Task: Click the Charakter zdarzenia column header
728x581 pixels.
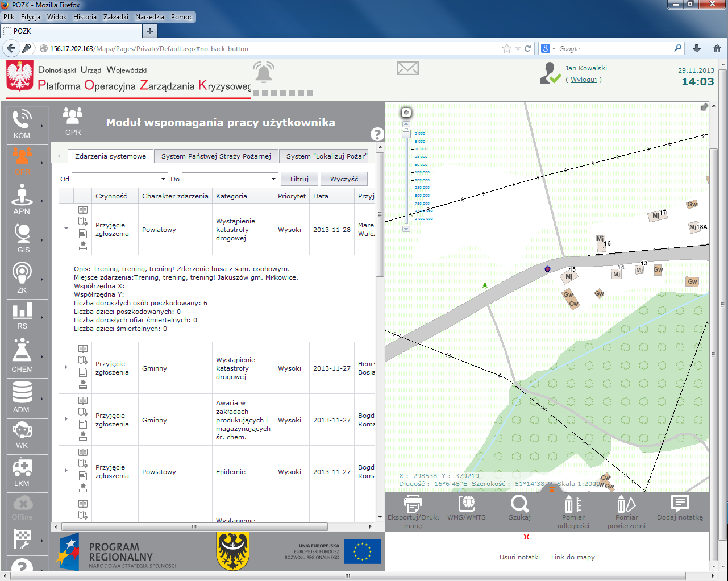Action: pos(175,196)
